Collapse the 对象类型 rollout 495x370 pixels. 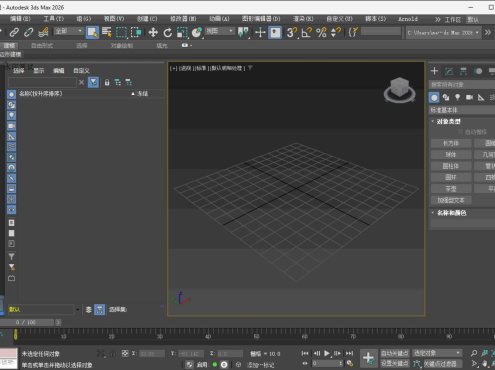click(x=448, y=122)
